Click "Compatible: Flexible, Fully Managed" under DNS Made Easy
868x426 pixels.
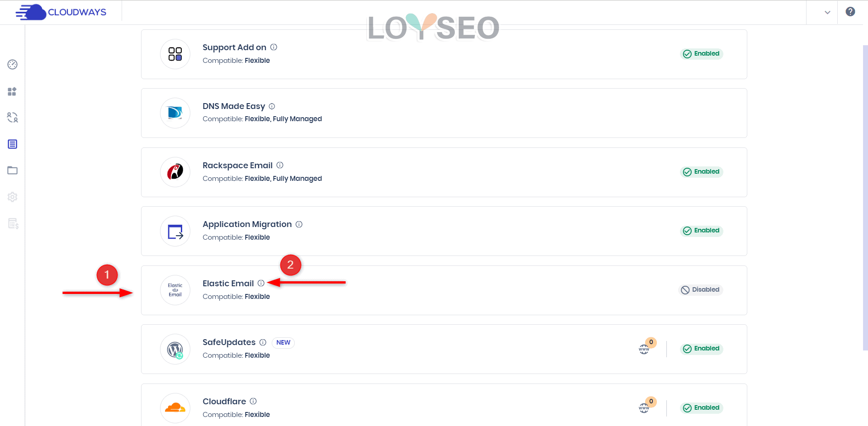262,119
